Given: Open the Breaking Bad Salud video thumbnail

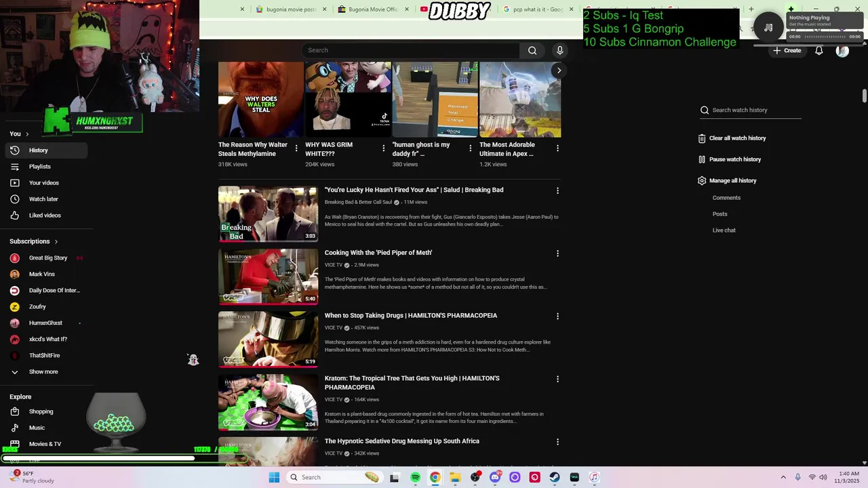Looking at the screenshot, I should tap(268, 214).
